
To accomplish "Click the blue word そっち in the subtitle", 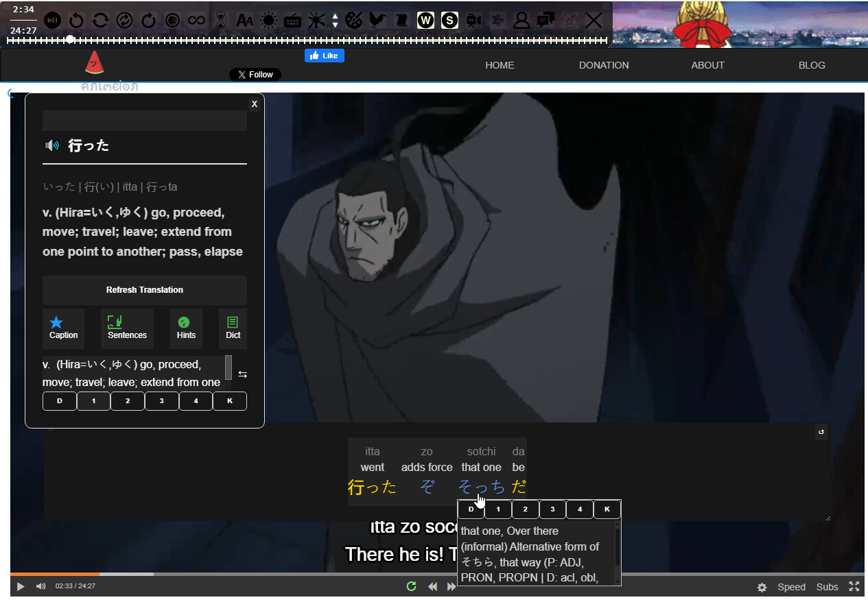I will coord(482,487).
